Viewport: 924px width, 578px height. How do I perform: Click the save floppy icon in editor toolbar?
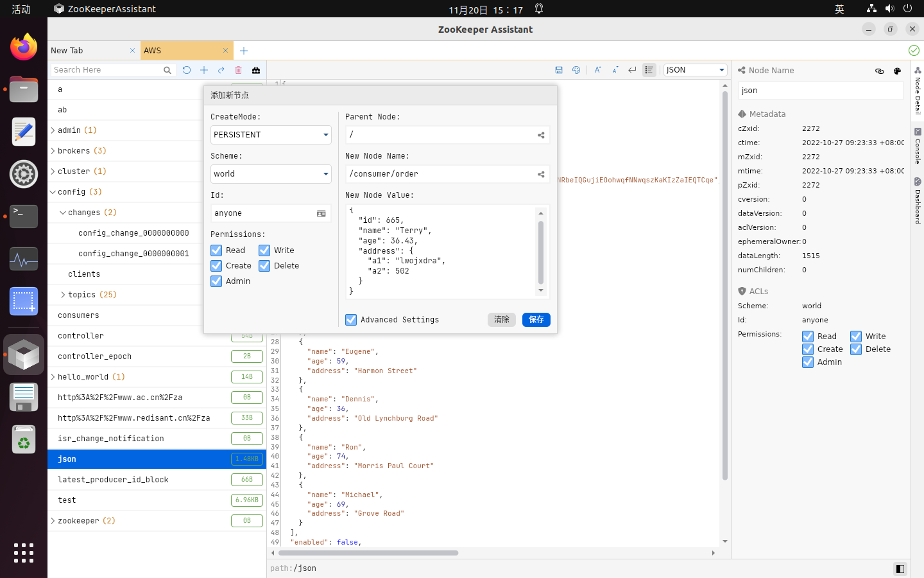(559, 70)
